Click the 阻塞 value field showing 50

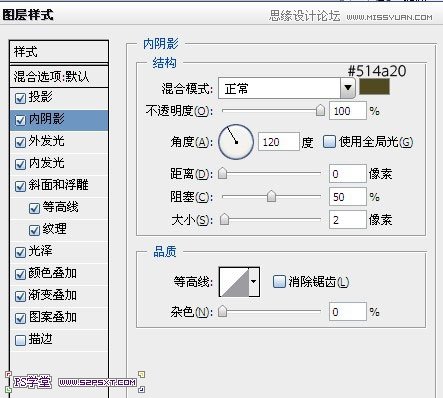tap(348, 197)
